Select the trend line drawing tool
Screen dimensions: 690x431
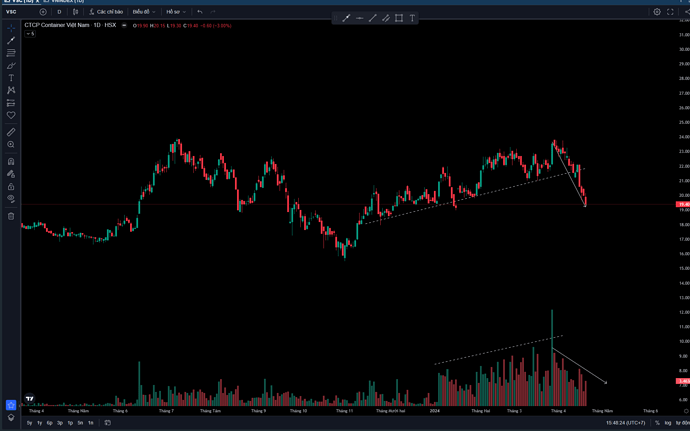pyautogui.click(x=11, y=40)
